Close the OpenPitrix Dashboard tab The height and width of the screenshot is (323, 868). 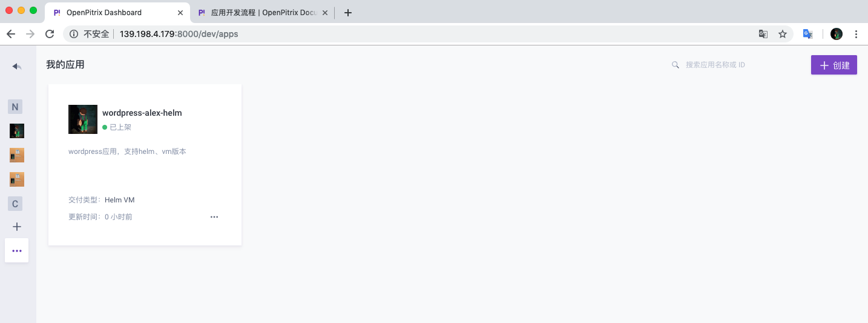[x=180, y=13]
